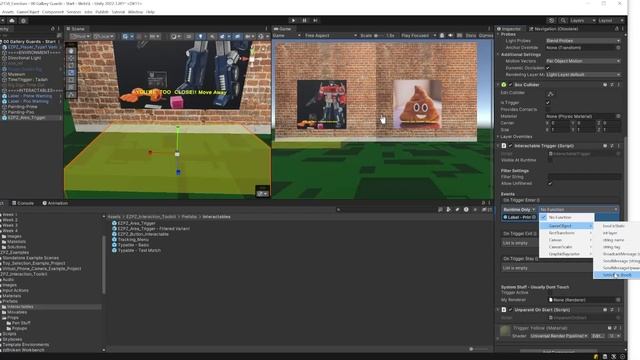
Task: Open the No Function dropdown
Action: pyautogui.click(x=578, y=209)
